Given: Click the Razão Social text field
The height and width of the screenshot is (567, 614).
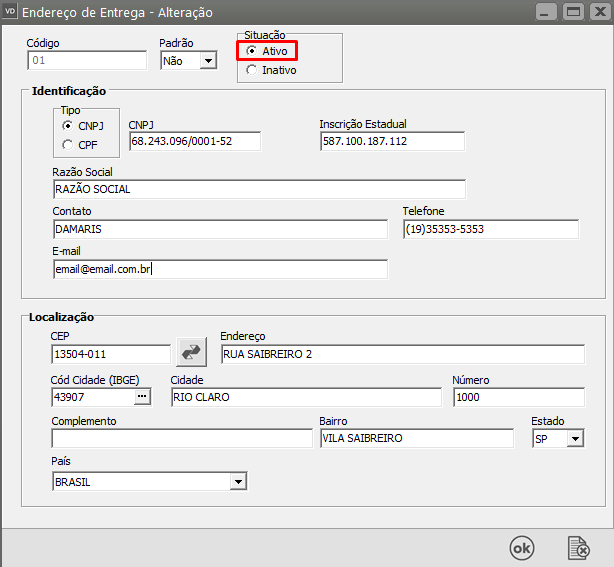Looking at the screenshot, I should [258, 189].
